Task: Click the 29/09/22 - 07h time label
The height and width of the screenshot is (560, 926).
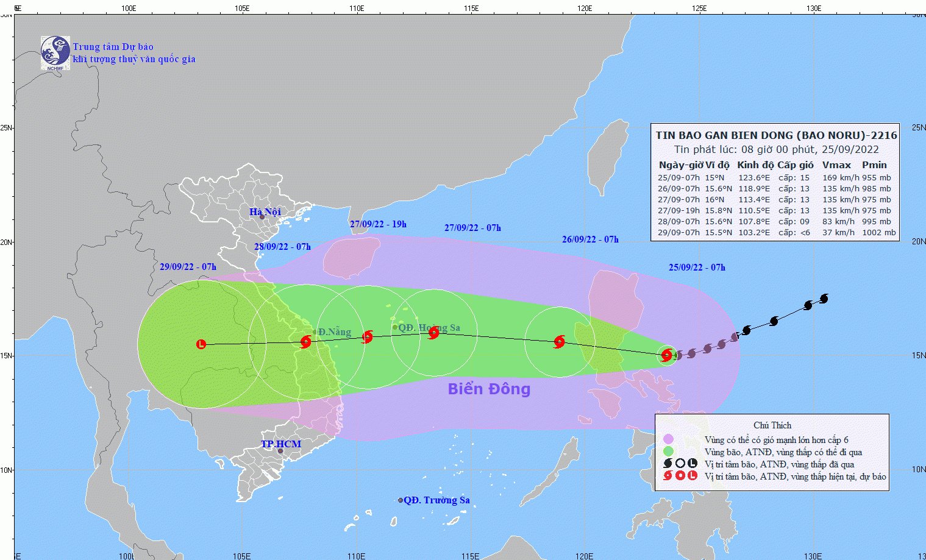Action: 188,267
